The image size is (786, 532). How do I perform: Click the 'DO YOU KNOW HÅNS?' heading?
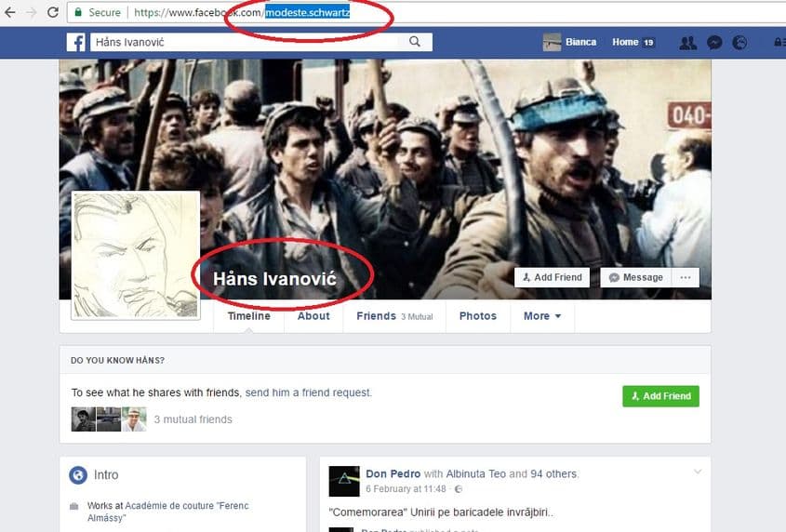[117, 361]
